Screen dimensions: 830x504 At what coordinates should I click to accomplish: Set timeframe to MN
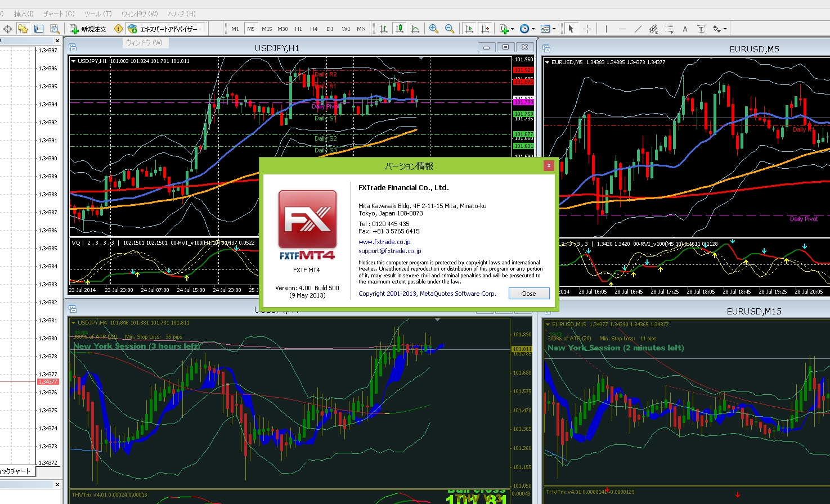(361, 29)
